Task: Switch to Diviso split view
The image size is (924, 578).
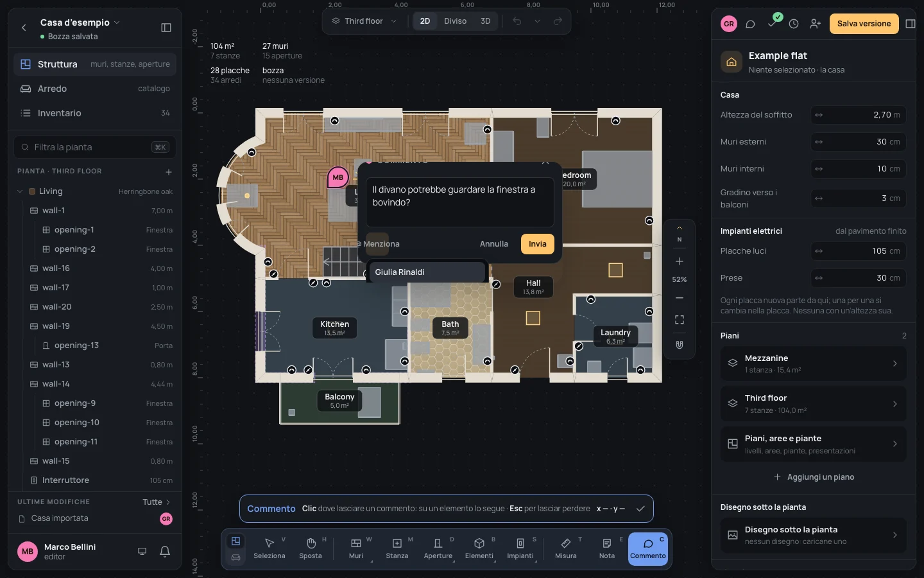Action: pyautogui.click(x=456, y=21)
